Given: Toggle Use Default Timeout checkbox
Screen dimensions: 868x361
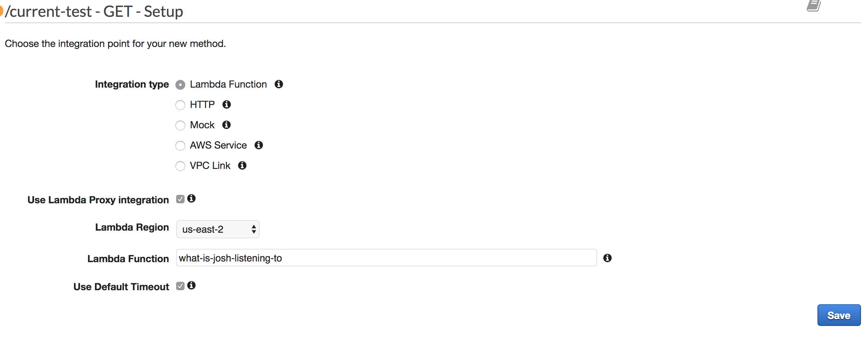Looking at the screenshot, I should click(180, 286).
